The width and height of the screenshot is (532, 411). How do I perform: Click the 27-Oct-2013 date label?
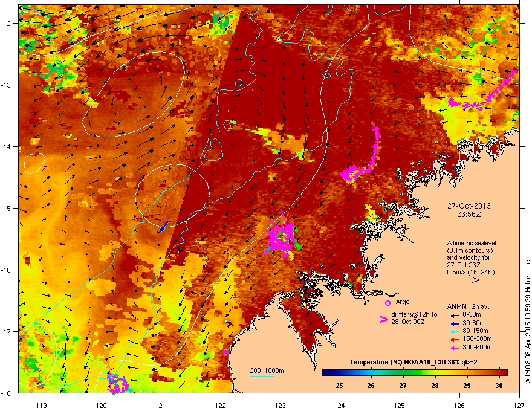469,206
